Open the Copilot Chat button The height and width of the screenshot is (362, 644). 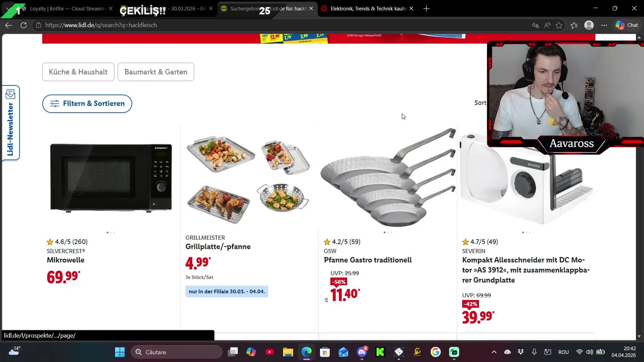[x=626, y=25]
